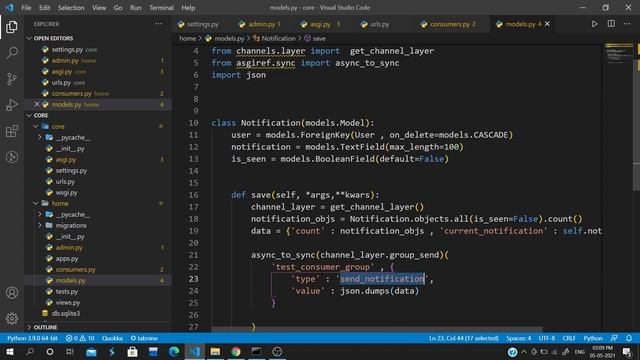Screen dimensions: 640x360
Task: Open the Run and Debug view
Action: [12, 105]
